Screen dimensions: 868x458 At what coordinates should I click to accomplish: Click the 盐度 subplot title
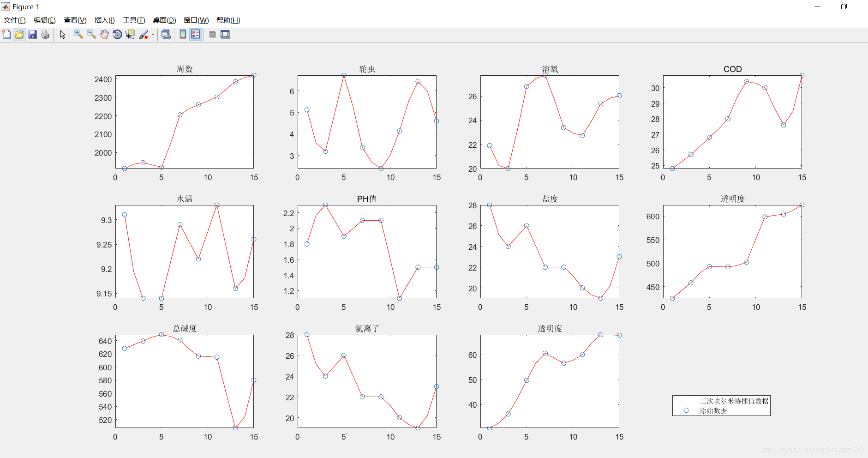tap(550, 199)
